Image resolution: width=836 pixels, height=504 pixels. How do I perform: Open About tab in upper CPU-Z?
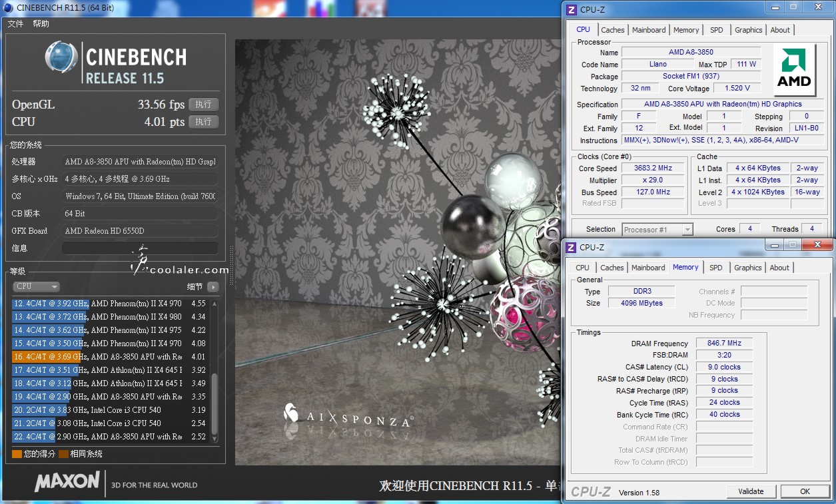[x=780, y=30]
